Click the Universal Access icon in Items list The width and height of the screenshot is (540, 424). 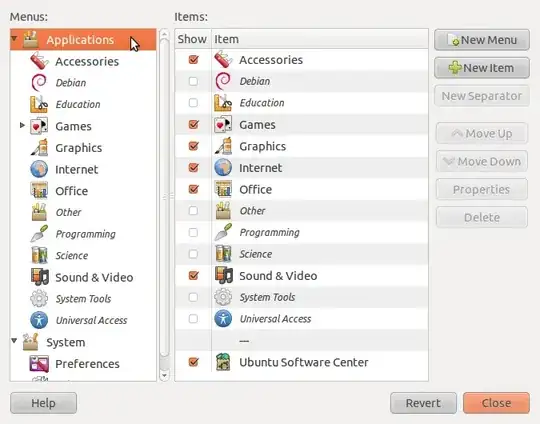click(223, 319)
